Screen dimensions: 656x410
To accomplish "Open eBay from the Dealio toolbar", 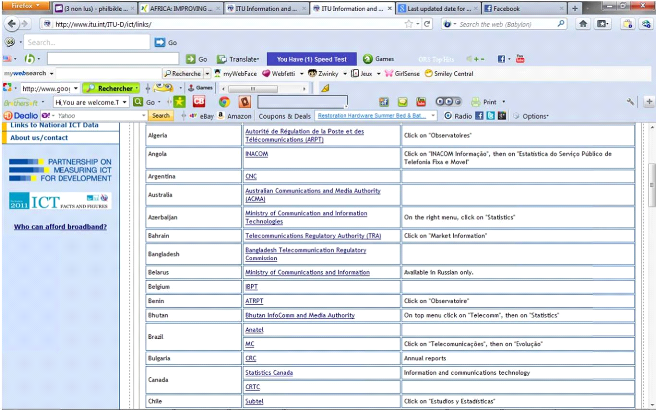I will tap(205, 116).
